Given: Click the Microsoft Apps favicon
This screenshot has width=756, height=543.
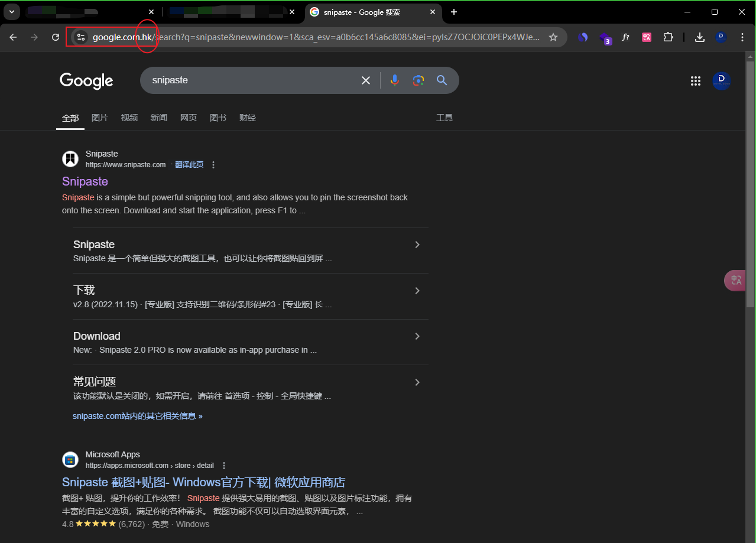Looking at the screenshot, I should coord(70,460).
